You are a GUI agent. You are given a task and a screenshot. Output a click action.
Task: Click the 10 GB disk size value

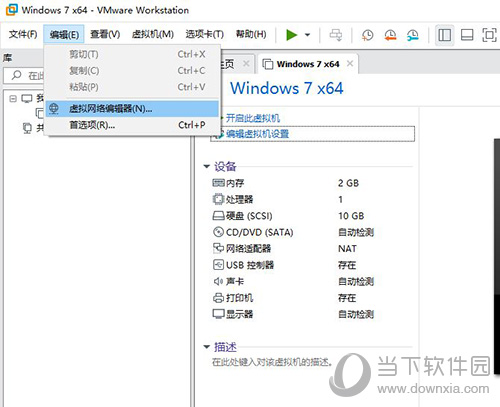point(351,216)
